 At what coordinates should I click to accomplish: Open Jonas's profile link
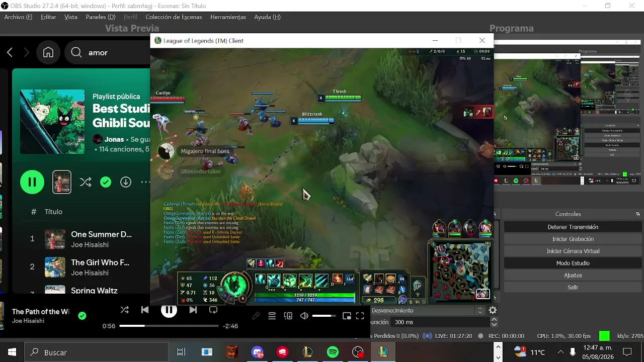pyautogui.click(x=114, y=139)
